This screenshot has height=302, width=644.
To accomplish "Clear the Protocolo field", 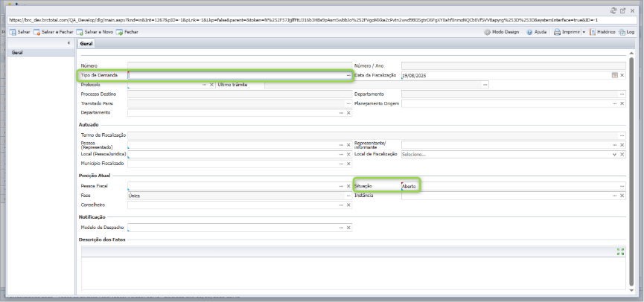I will 211,85.
